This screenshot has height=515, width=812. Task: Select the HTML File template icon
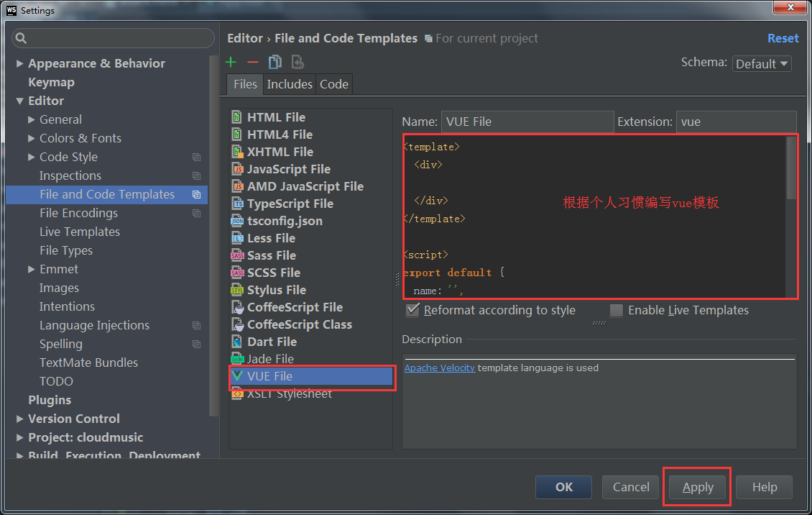point(236,117)
